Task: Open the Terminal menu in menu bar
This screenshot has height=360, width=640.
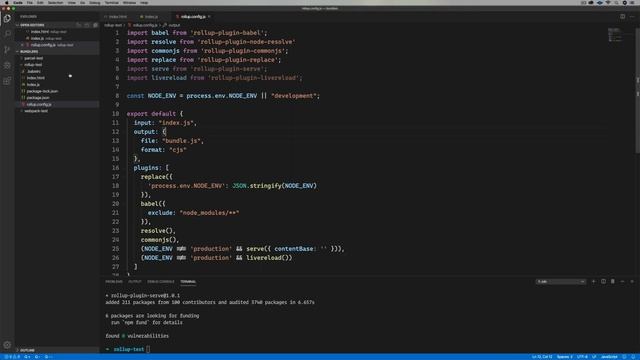Action: click(x=111, y=2)
